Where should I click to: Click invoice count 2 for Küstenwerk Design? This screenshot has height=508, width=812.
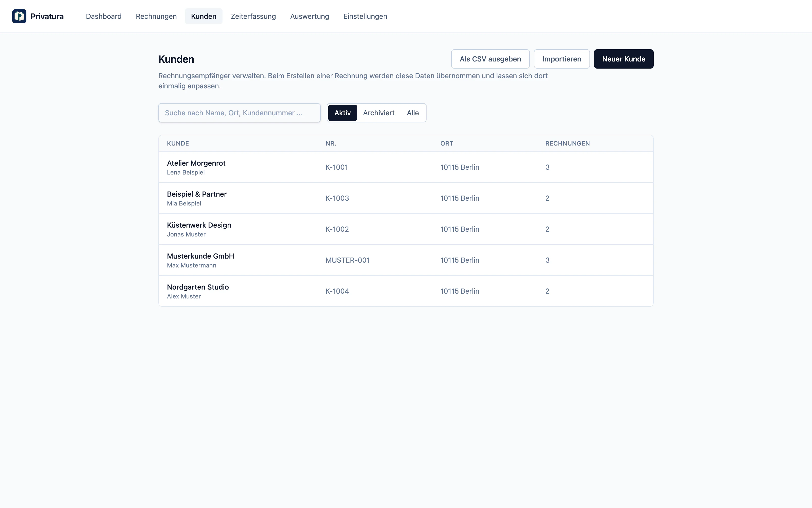(x=547, y=229)
